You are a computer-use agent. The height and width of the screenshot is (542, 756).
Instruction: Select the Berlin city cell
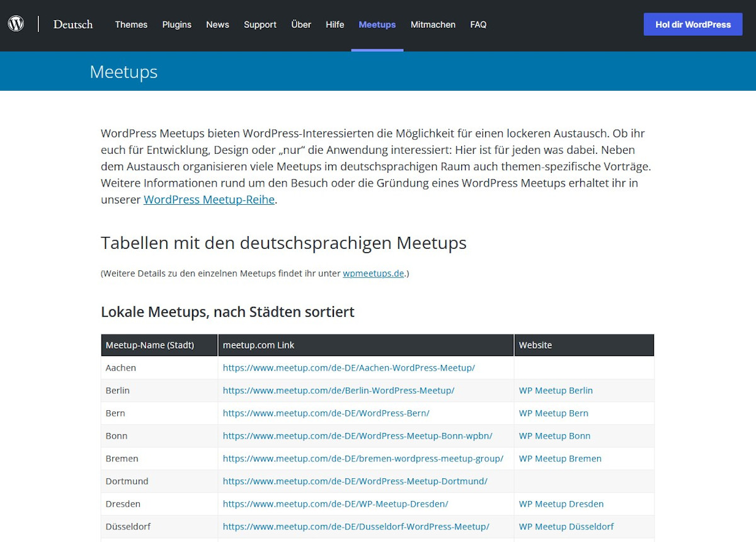159,391
